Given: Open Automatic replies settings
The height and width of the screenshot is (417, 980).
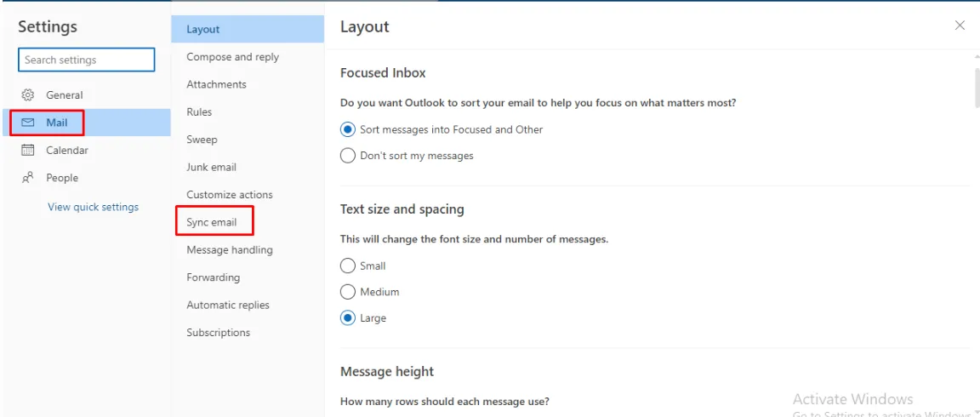Looking at the screenshot, I should tap(228, 306).
